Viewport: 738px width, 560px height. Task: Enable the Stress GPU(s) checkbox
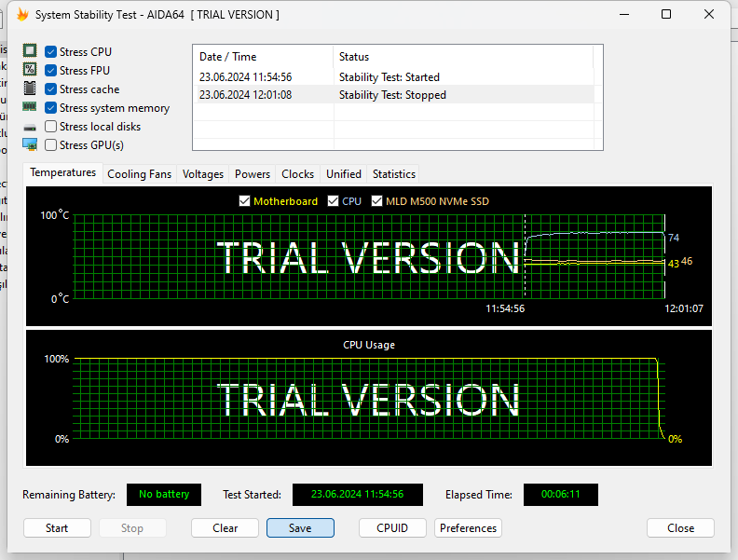[x=51, y=145]
